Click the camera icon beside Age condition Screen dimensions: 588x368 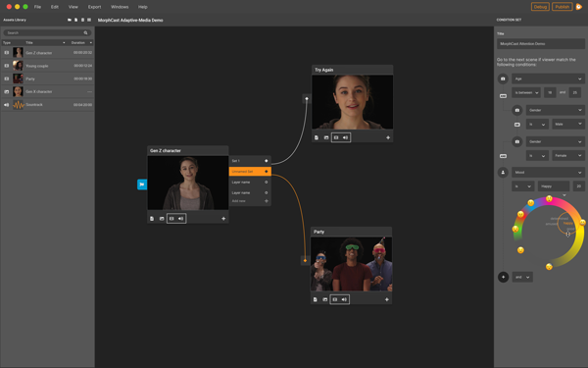(x=503, y=79)
